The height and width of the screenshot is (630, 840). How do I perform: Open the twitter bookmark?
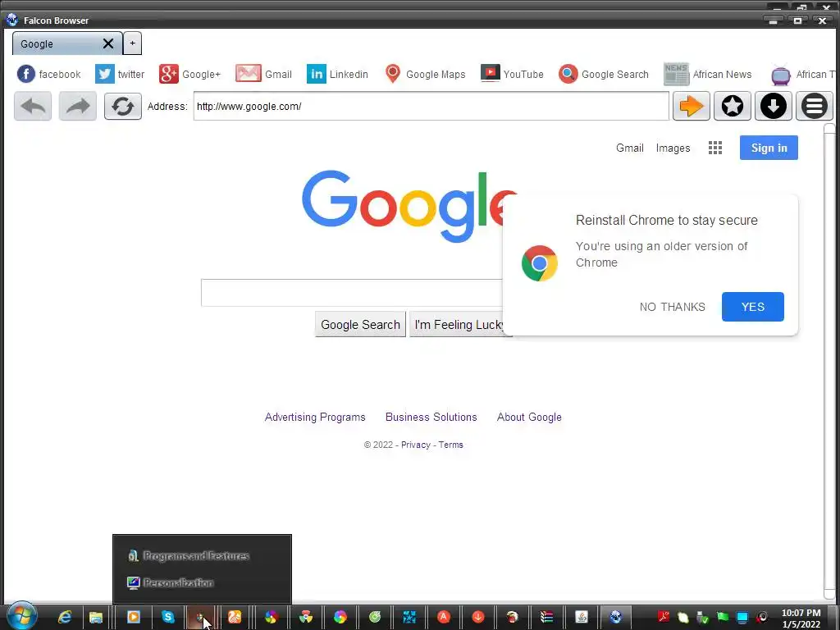(x=120, y=74)
